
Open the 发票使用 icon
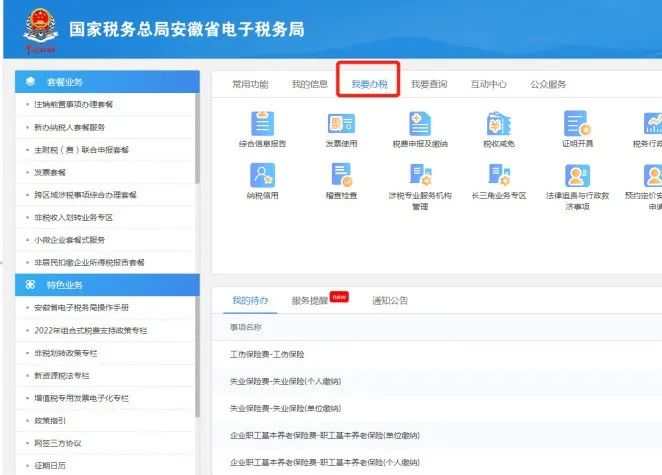click(x=341, y=124)
